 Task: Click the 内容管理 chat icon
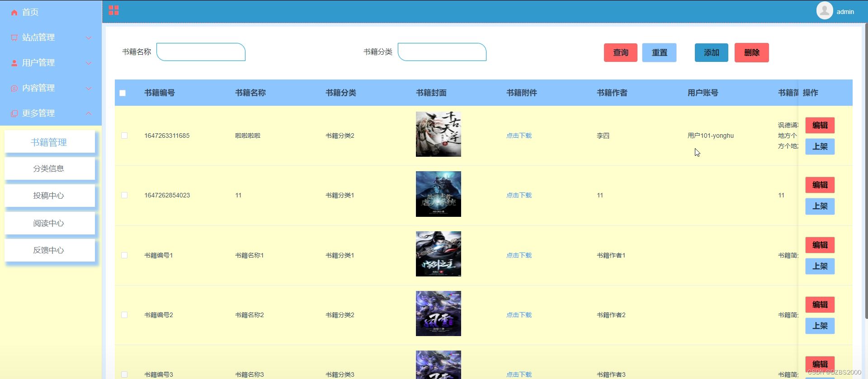click(x=14, y=89)
